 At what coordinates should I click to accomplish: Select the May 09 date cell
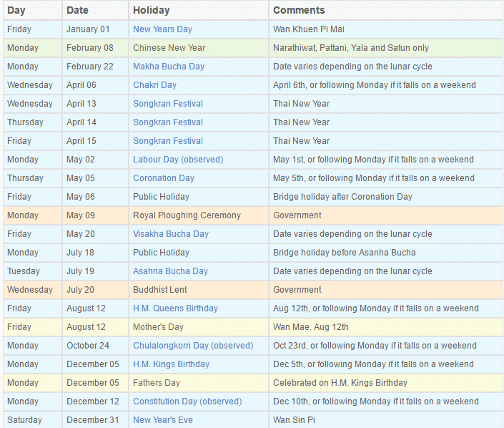tap(95, 215)
